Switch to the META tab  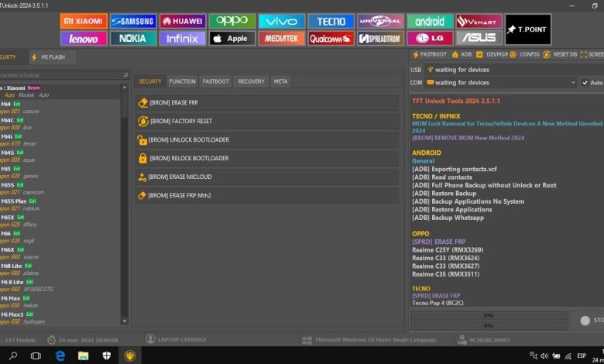click(280, 81)
